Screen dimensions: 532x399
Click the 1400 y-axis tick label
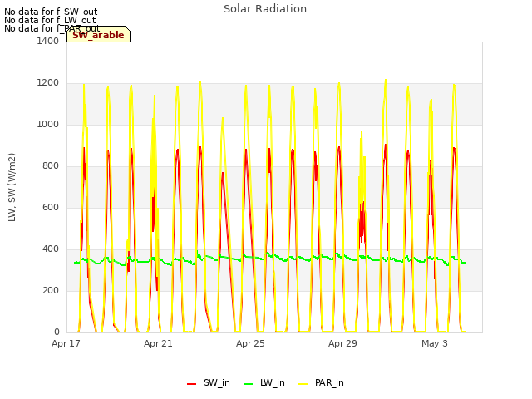[48, 41]
